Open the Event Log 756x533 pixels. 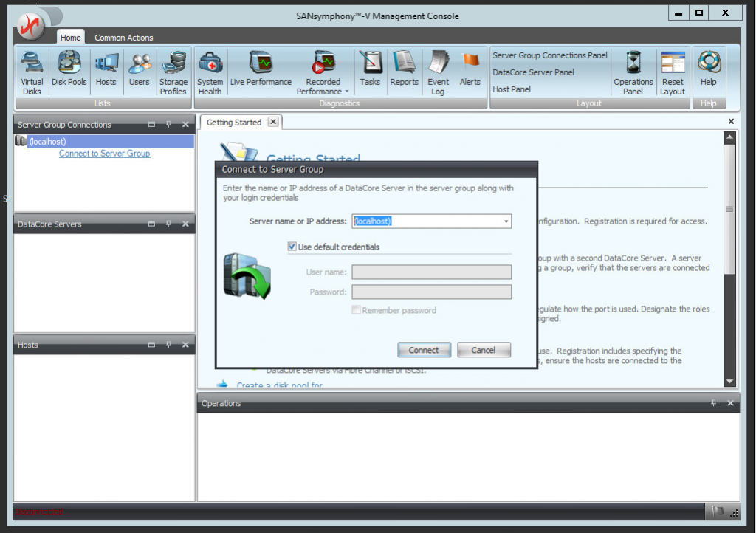click(438, 72)
